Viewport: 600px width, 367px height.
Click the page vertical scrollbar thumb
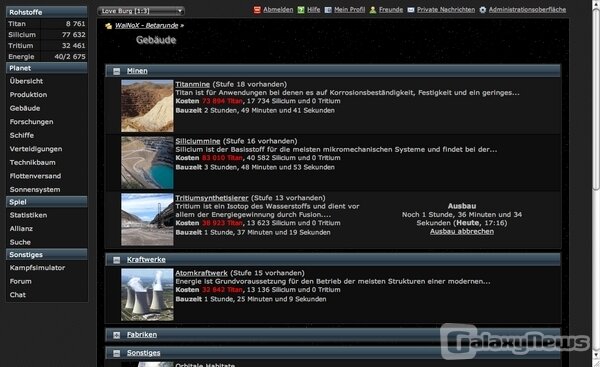pyautogui.click(x=596, y=98)
